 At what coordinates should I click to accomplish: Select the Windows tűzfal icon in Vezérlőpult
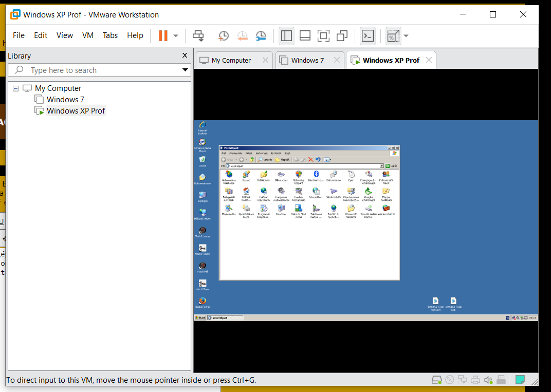[x=386, y=210]
